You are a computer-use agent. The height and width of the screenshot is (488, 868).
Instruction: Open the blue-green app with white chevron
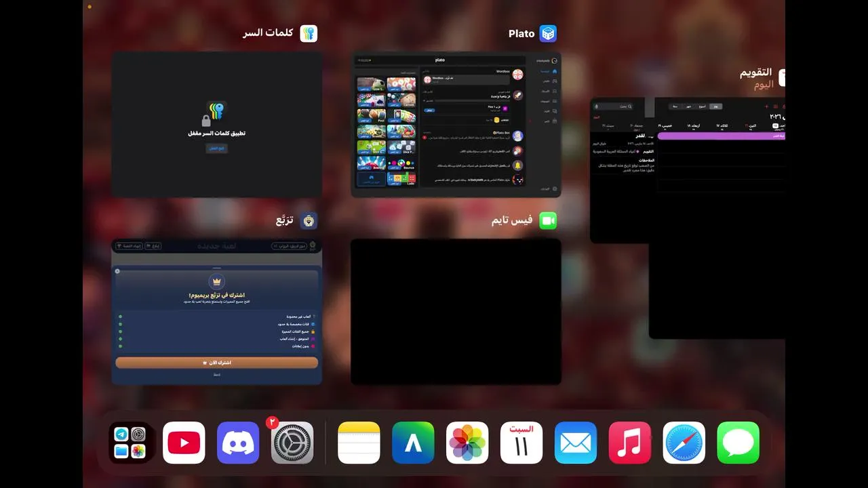(x=413, y=443)
